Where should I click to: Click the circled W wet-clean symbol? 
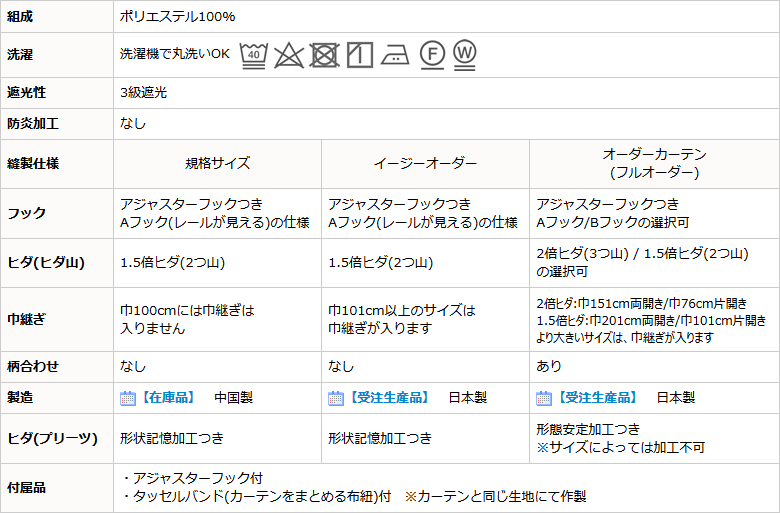464,52
